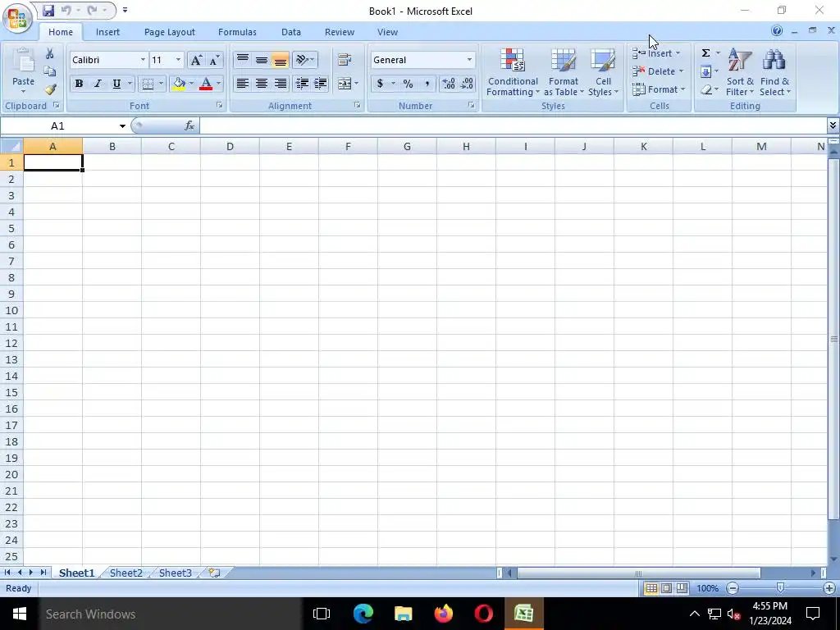The width and height of the screenshot is (840, 630).
Task: Click Decrease Indent icon
Action: (302, 84)
